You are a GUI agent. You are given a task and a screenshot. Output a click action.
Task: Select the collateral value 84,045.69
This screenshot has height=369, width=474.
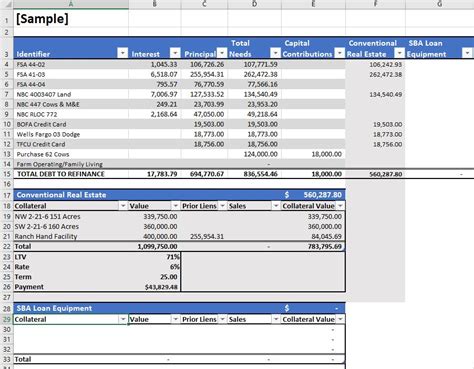tap(313, 237)
